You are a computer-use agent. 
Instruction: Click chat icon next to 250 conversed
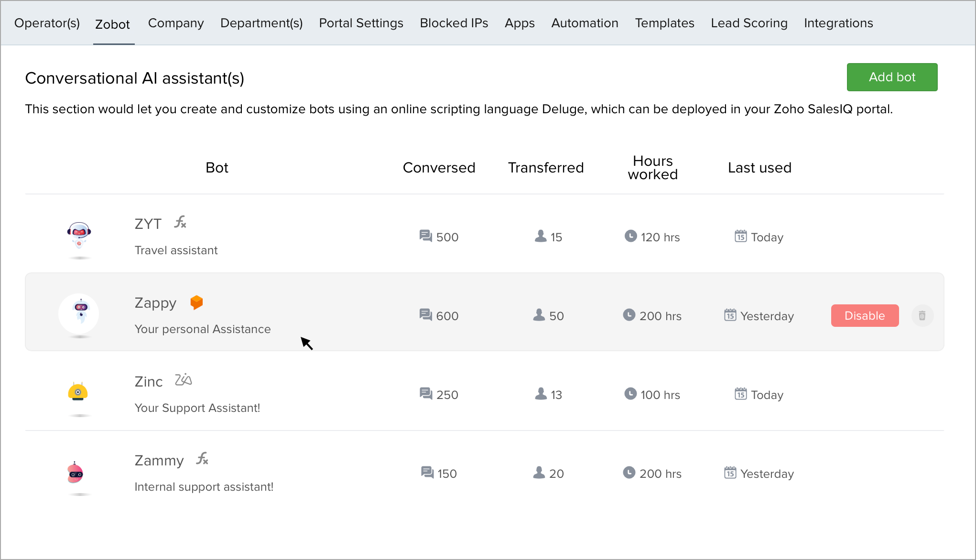(425, 394)
